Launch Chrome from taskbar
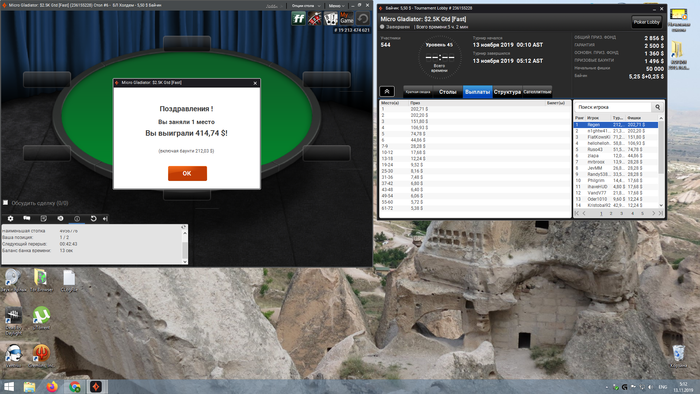The height and width of the screenshot is (394, 700). pyautogui.click(x=75, y=386)
